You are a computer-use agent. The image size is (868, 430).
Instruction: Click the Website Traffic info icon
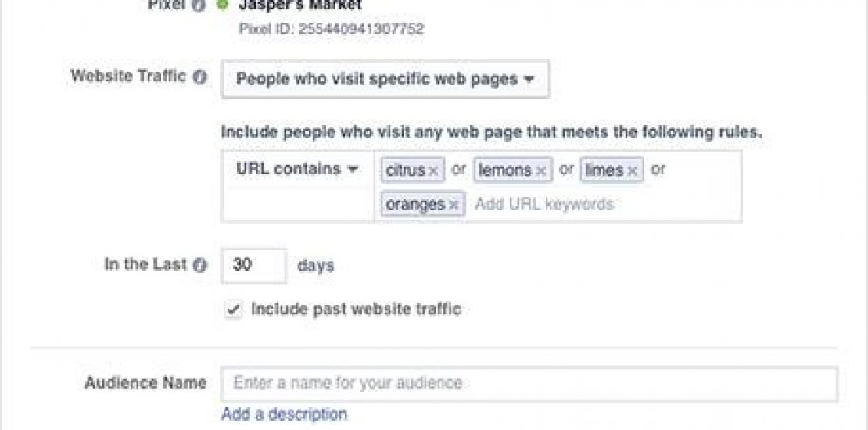pos(201,77)
